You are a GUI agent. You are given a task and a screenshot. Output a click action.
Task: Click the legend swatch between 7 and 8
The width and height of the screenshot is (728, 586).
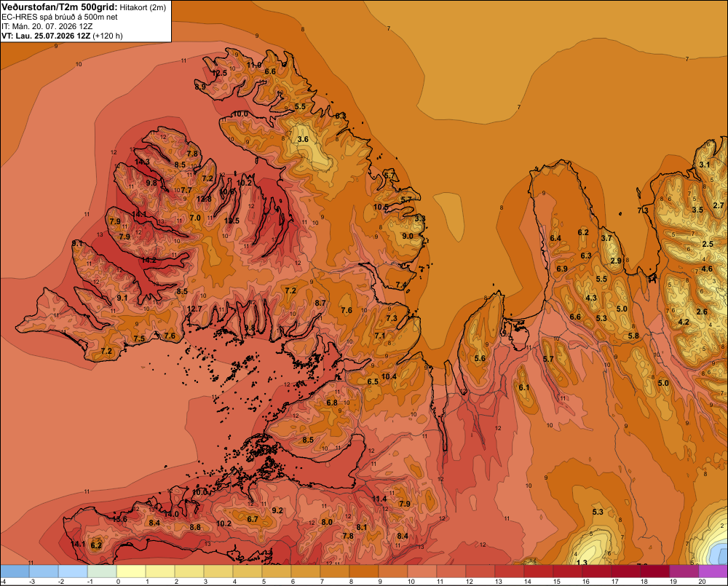click(x=335, y=571)
